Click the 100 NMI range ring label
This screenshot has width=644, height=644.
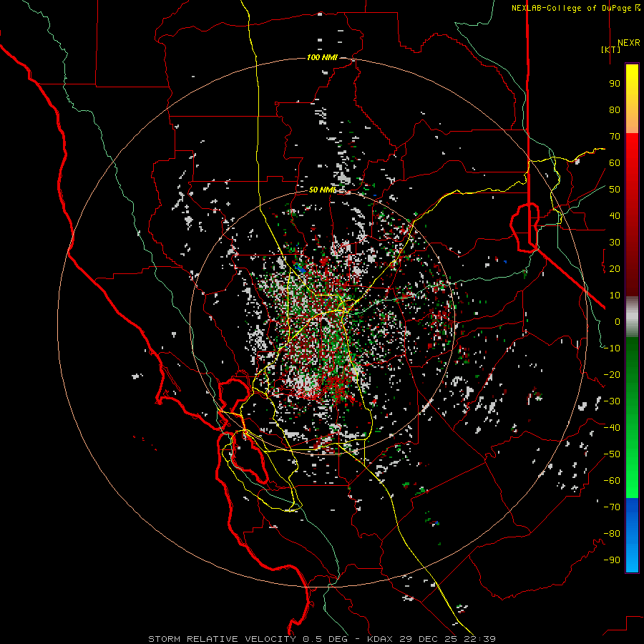point(322,57)
